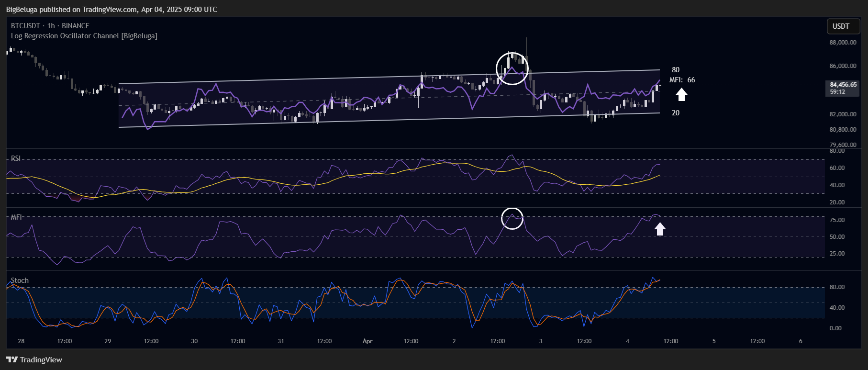868x370 pixels.
Task: Click the channel lower band label 20
Action: point(676,113)
